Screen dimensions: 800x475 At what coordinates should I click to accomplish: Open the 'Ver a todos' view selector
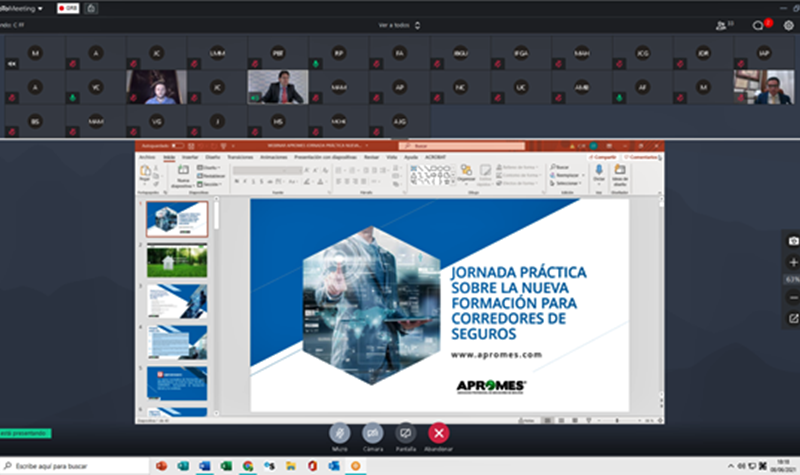(x=399, y=25)
